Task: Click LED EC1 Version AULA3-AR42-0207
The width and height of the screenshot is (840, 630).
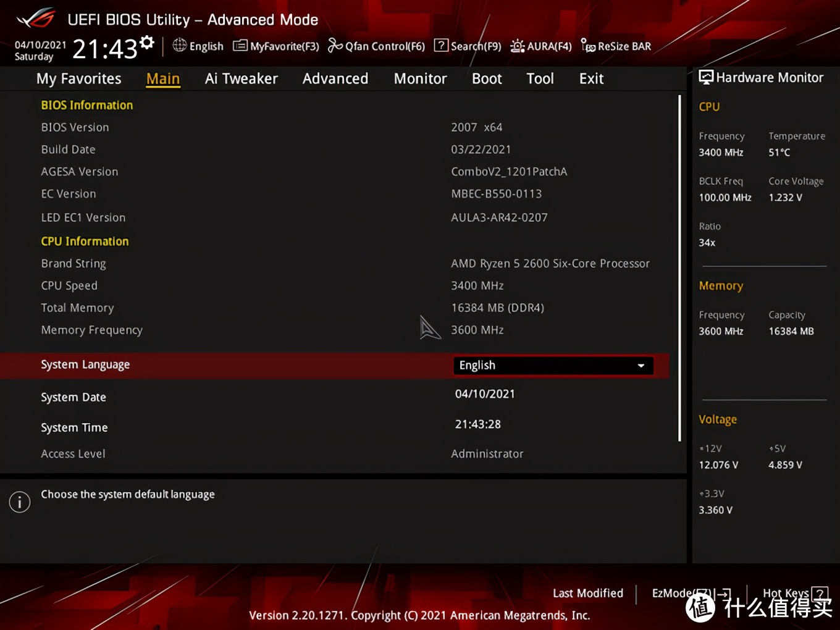Action: [499, 217]
